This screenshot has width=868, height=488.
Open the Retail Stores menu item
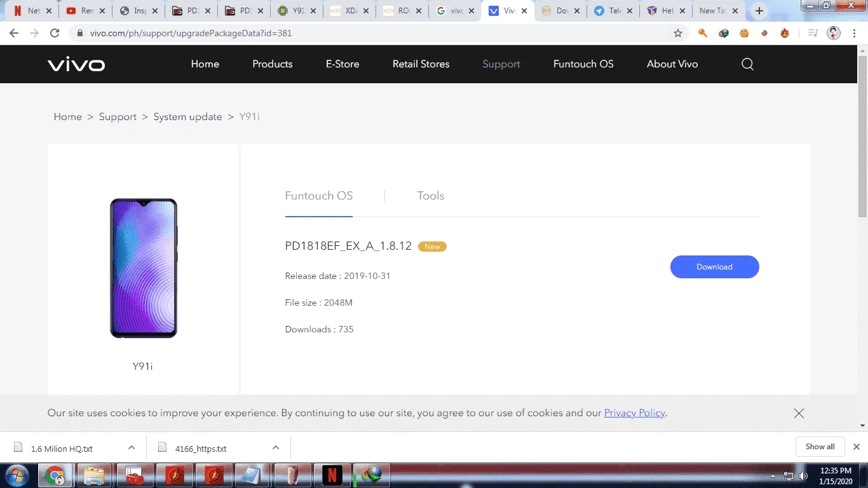tap(421, 64)
